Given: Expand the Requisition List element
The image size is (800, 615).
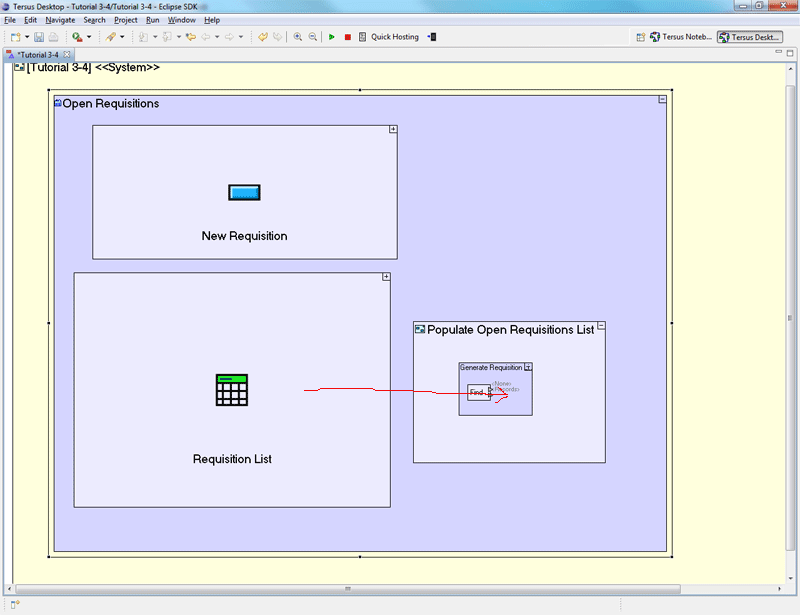Looking at the screenshot, I should click(386, 277).
